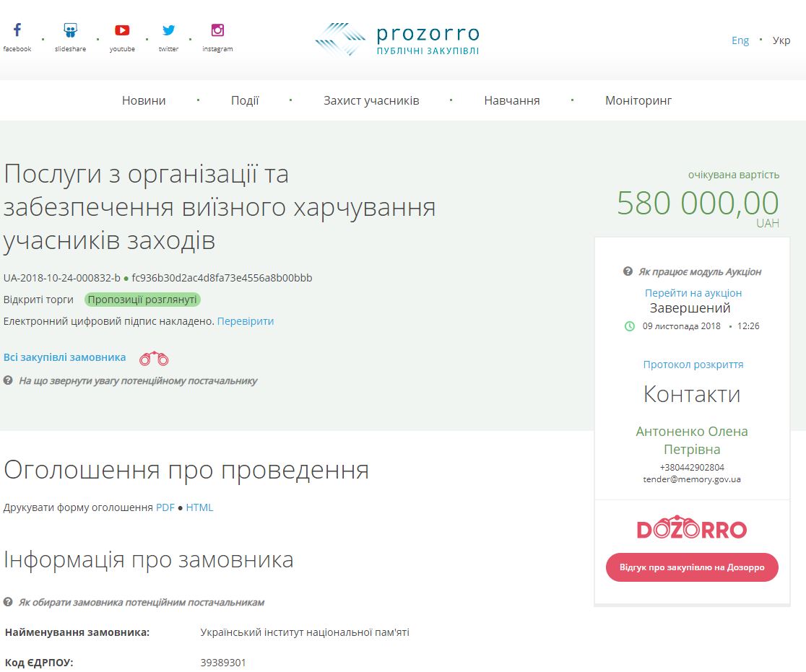Click the red binoculars icon

(x=154, y=358)
